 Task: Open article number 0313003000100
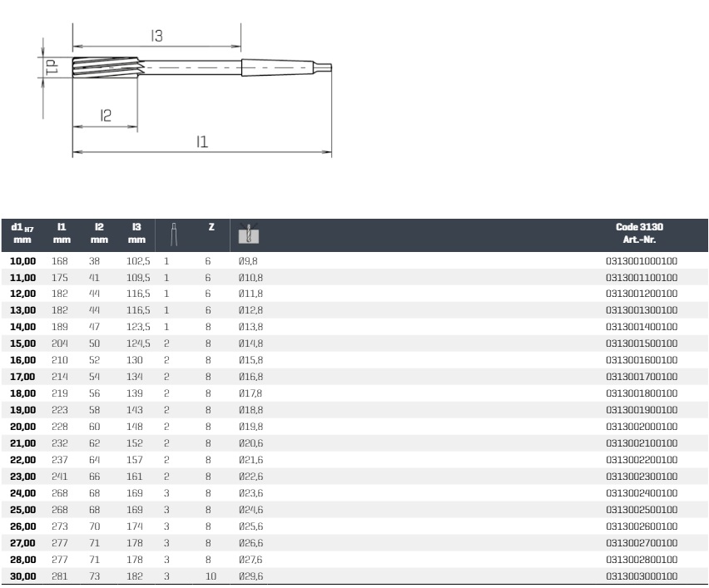point(642,576)
